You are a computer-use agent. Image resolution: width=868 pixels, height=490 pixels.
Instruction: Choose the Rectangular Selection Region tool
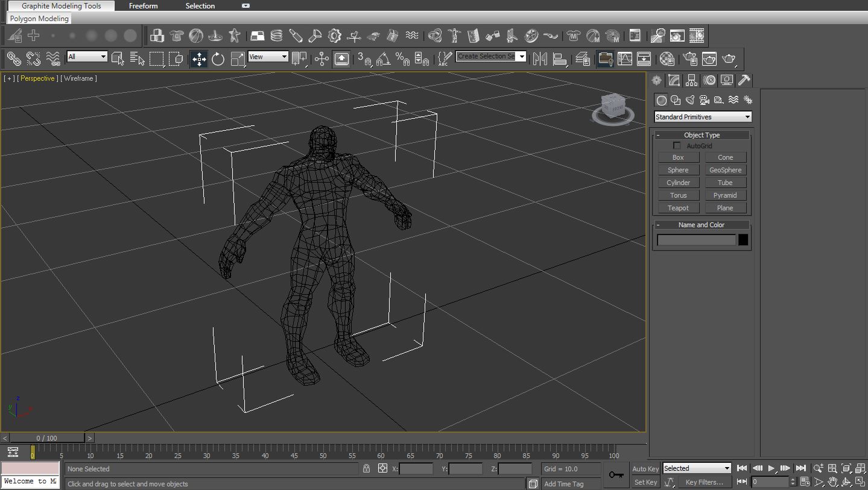click(x=157, y=58)
